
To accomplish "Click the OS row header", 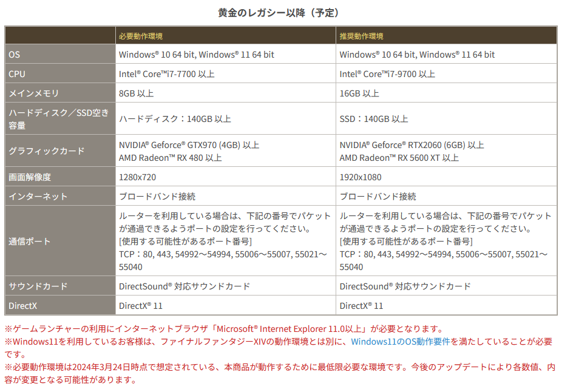I will (15, 55).
